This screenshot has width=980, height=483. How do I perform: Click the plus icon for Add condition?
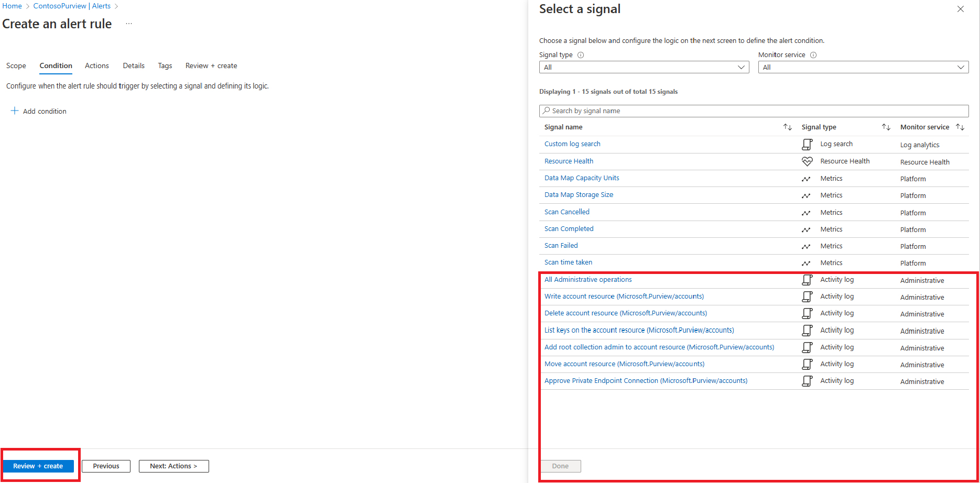click(x=15, y=111)
